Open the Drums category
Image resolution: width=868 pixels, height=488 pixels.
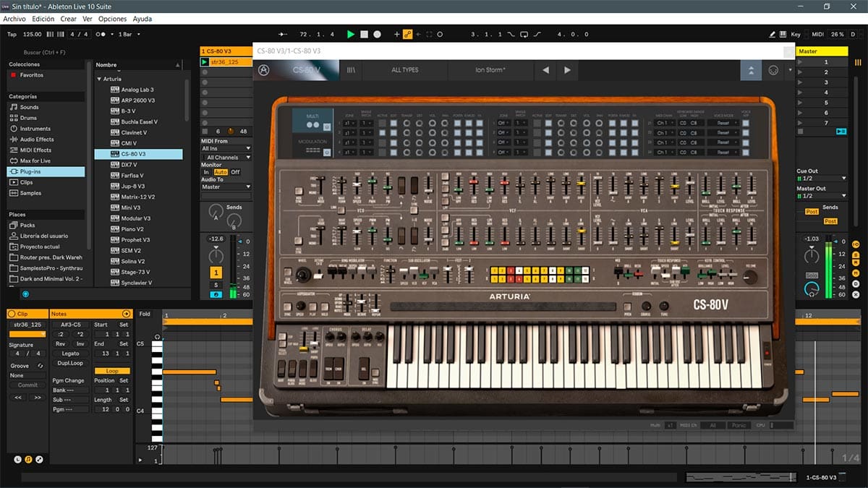click(28, 118)
